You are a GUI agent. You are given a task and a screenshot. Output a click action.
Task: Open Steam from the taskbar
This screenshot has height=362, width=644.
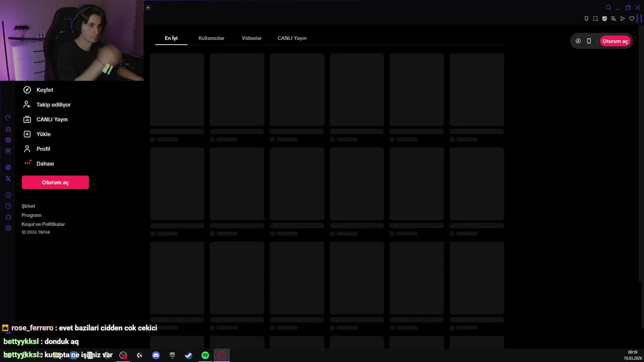189,355
